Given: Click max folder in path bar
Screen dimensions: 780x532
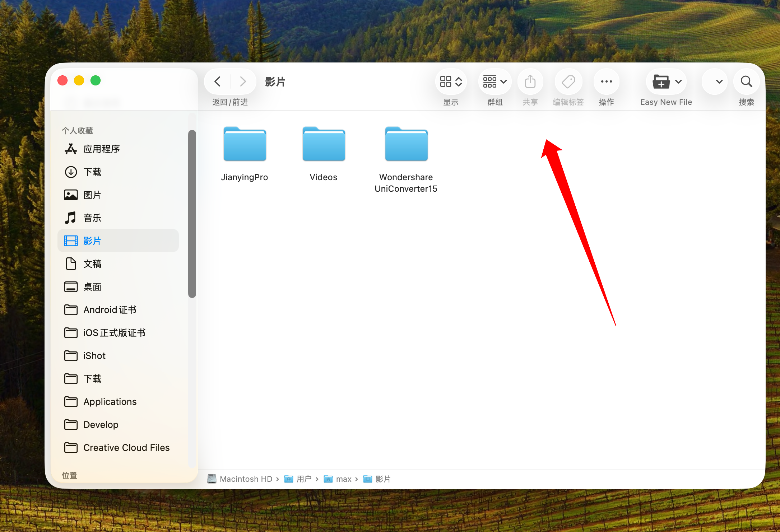Looking at the screenshot, I should tap(343, 479).
